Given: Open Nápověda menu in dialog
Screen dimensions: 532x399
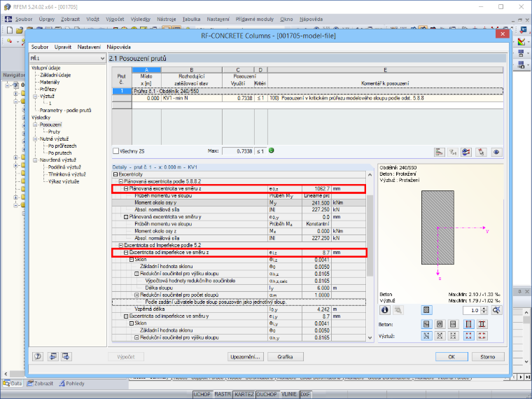Looking at the screenshot, I should [x=118, y=47].
